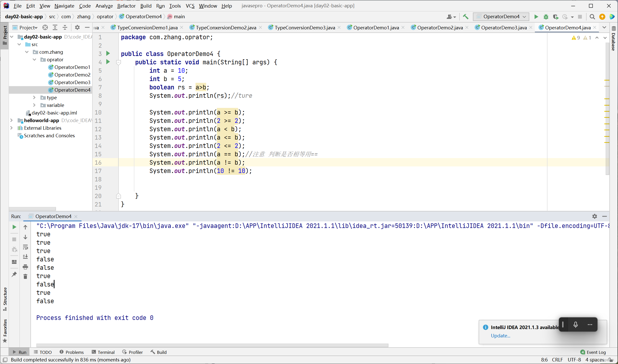Viewport: 618px width, 364px height.
Task: Collapse the oprator package
Action: point(34,60)
